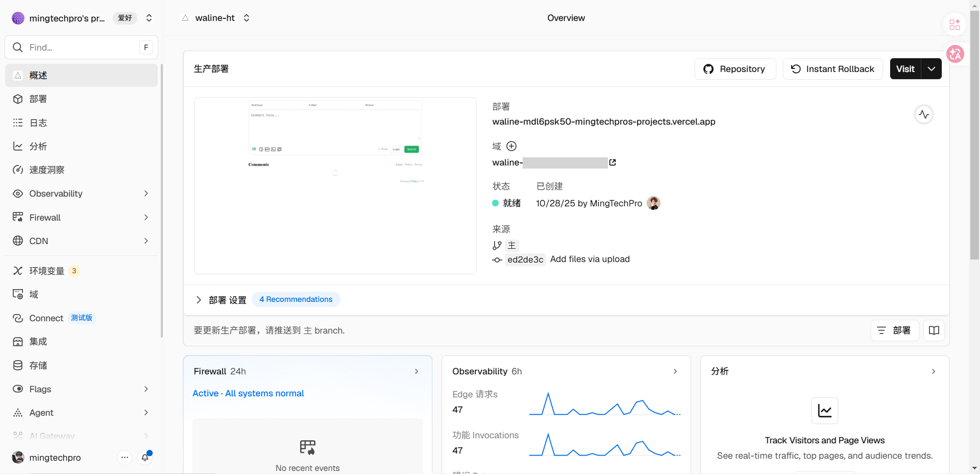
Task: Click the commit message 'Add files via upload'
Action: tap(590, 259)
